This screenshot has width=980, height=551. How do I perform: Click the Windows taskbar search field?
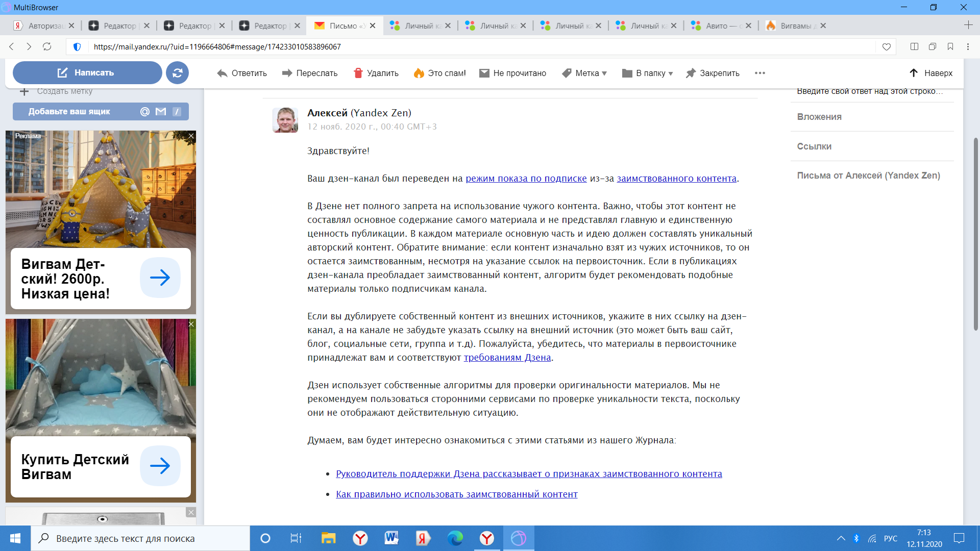pos(140,538)
